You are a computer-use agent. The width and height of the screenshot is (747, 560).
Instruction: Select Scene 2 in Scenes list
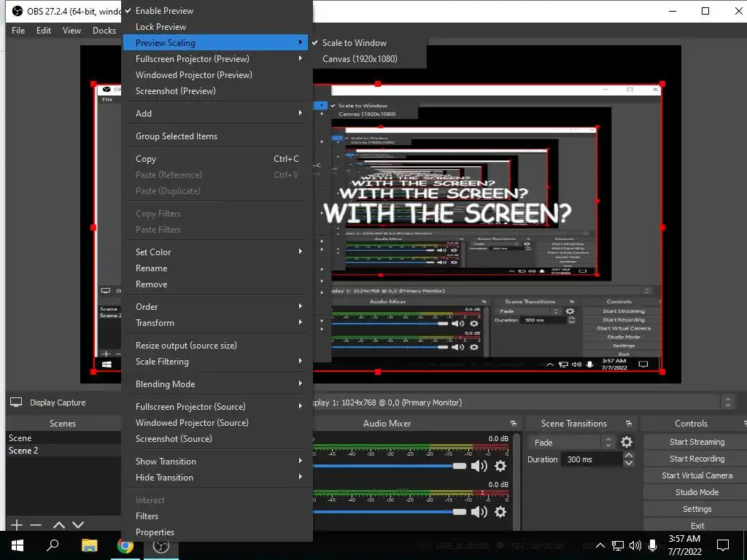(63, 451)
